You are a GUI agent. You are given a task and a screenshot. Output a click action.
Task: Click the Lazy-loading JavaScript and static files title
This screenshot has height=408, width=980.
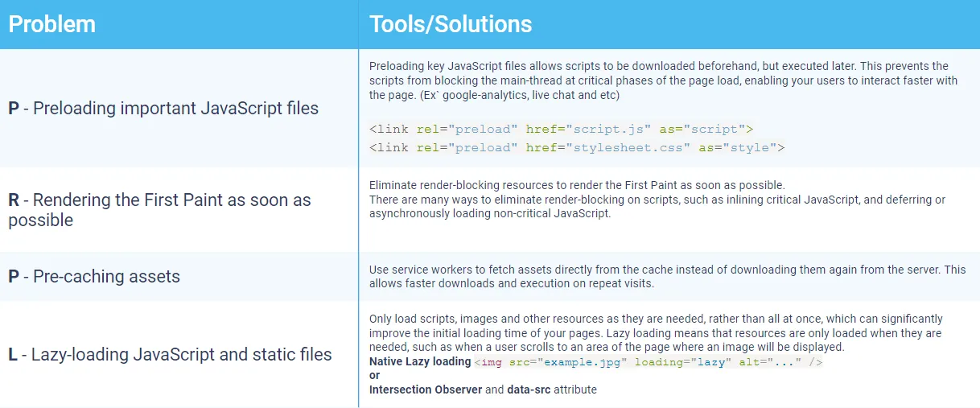tap(170, 354)
